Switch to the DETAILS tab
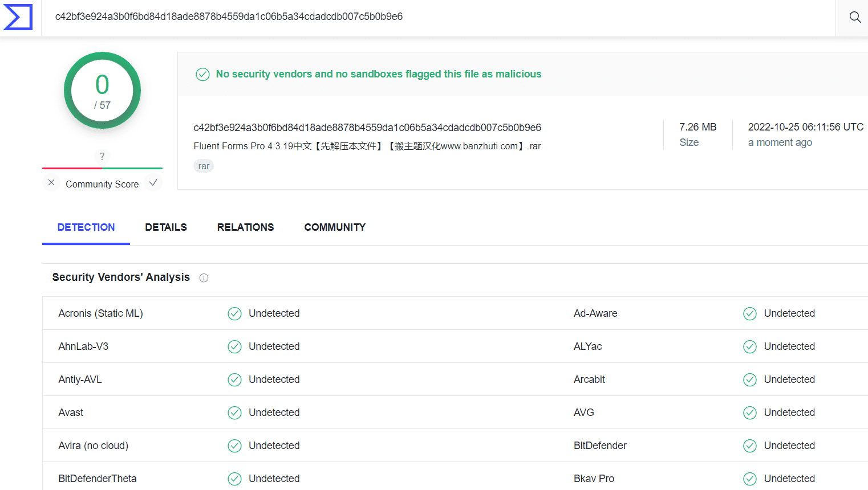 pyautogui.click(x=166, y=227)
